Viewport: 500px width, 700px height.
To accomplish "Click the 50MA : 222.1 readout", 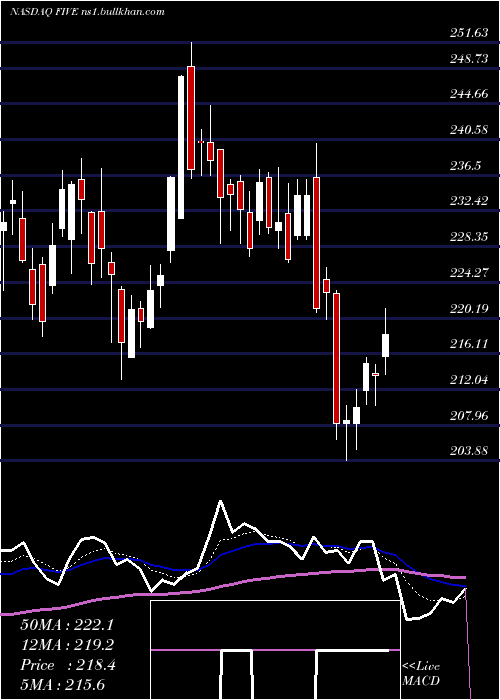I will tap(67, 625).
